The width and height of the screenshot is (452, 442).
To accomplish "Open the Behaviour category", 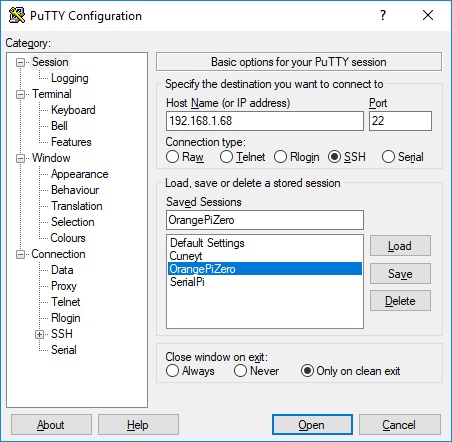I will 75,190.
